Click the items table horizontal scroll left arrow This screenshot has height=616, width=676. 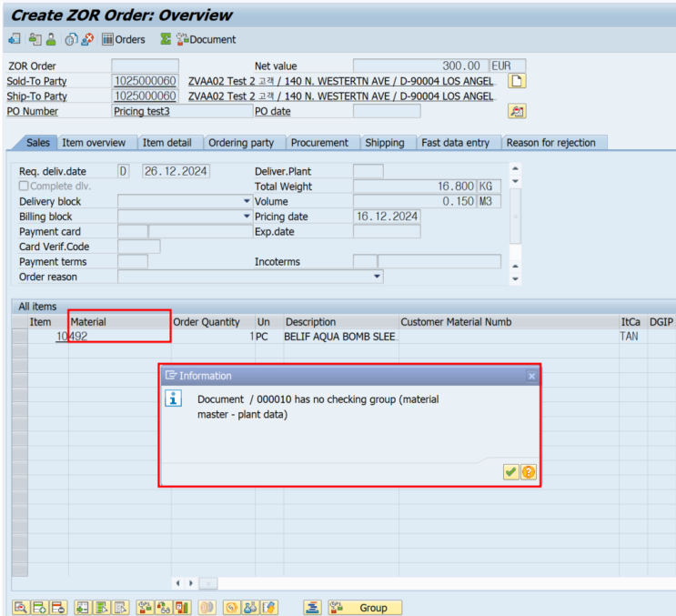tap(178, 583)
